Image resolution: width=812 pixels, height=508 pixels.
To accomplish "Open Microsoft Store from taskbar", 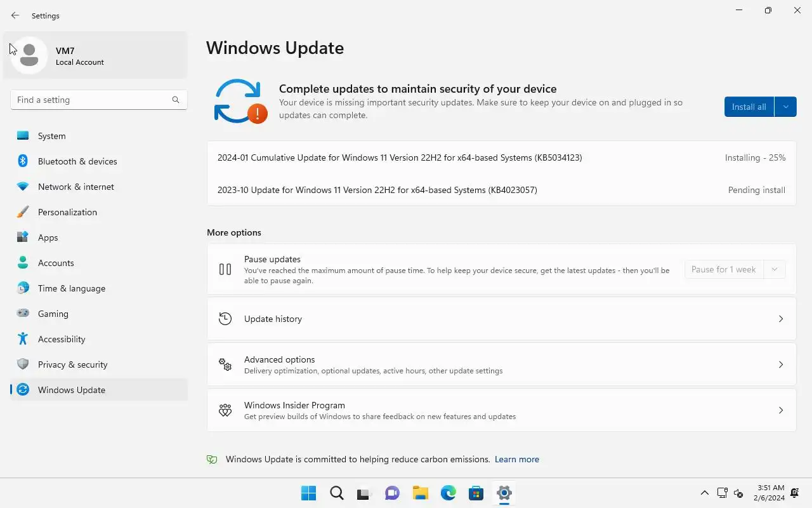I will click(x=476, y=493).
